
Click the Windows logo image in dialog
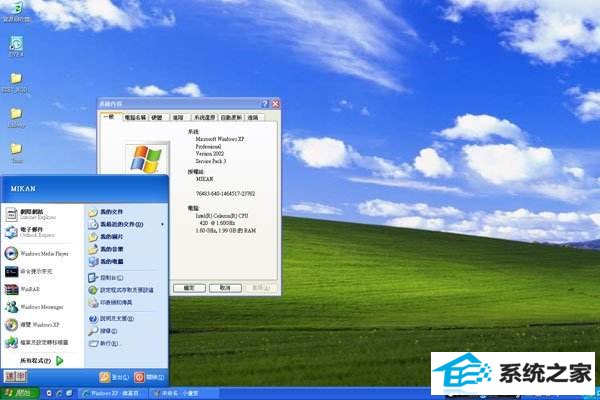[x=146, y=158]
